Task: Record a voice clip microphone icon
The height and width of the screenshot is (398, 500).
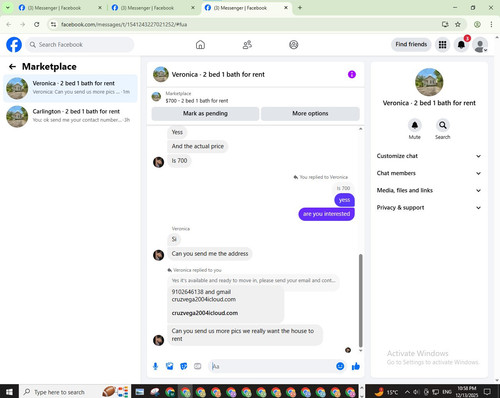Action: pos(155,366)
